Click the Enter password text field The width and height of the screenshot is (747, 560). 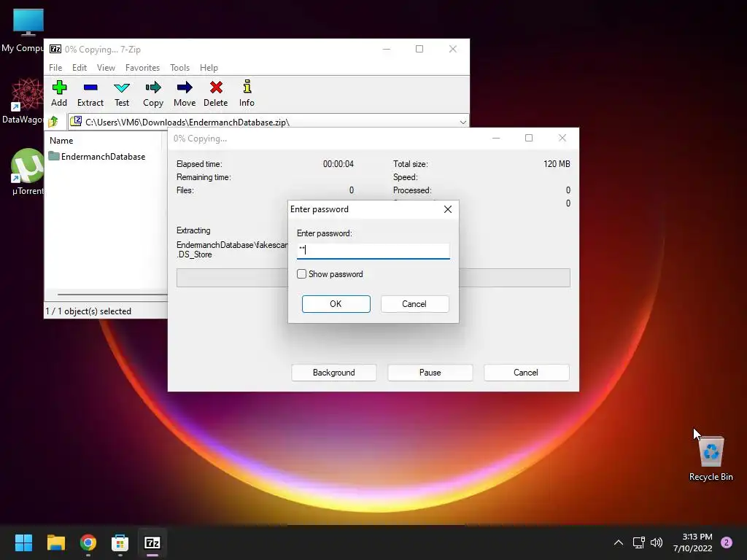click(373, 251)
